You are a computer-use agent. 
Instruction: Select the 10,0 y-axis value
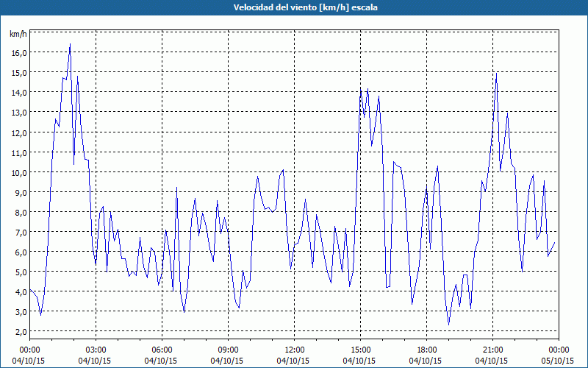point(19,172)
